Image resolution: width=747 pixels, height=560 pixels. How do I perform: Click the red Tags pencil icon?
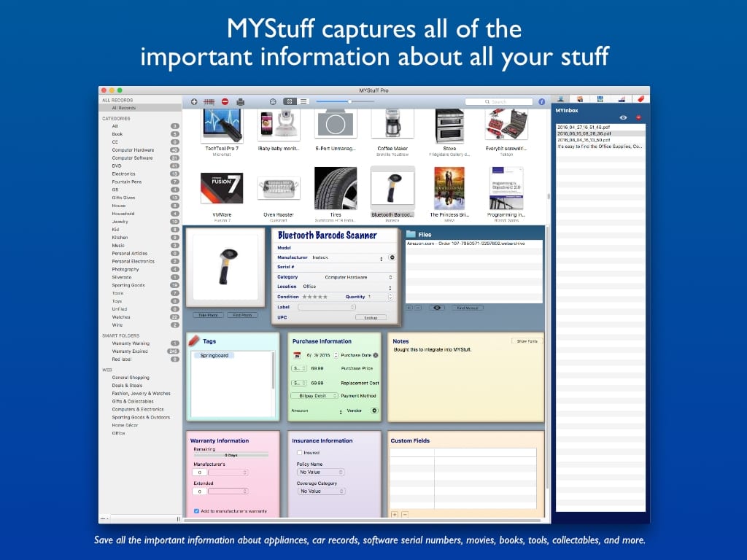[x=194, y=340]
